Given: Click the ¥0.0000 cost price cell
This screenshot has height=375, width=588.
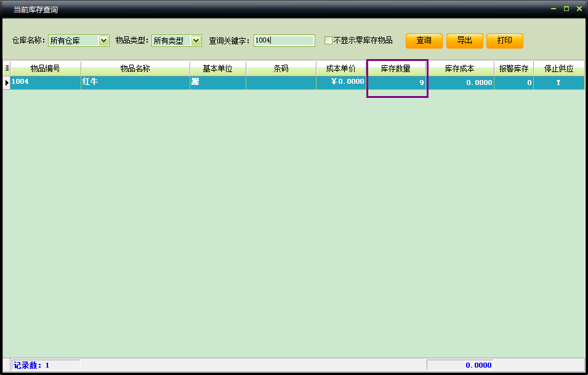Looking at the screenshot, I should pos(341,83).
